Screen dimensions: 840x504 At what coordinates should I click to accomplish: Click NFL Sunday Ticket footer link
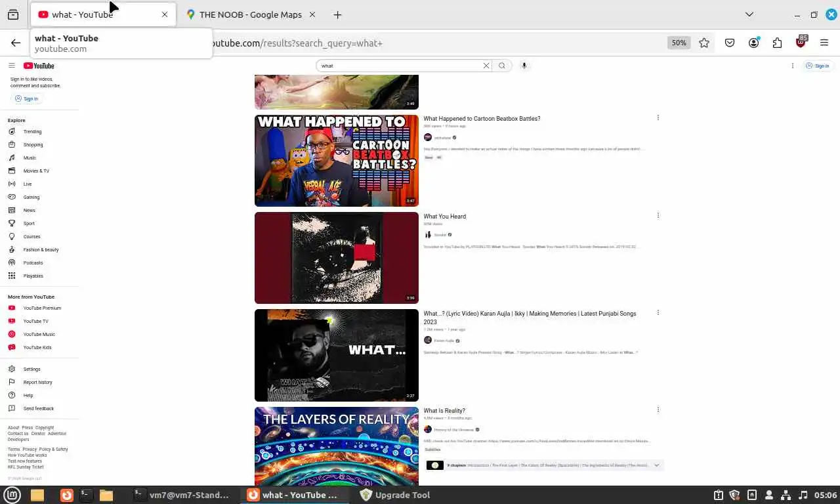pyautogui.click(x=26, y=467)
